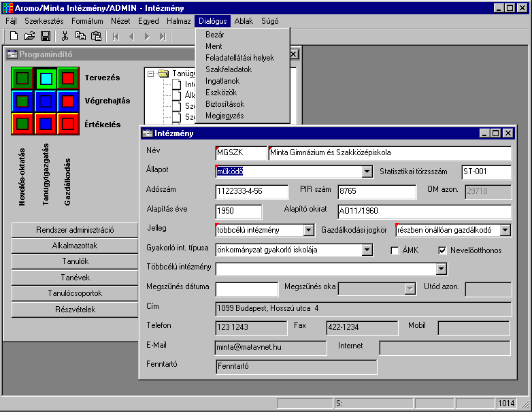Select Értékelés / Gazdálkodás red tile
The image size is (532, 413).
click(68, 124)
